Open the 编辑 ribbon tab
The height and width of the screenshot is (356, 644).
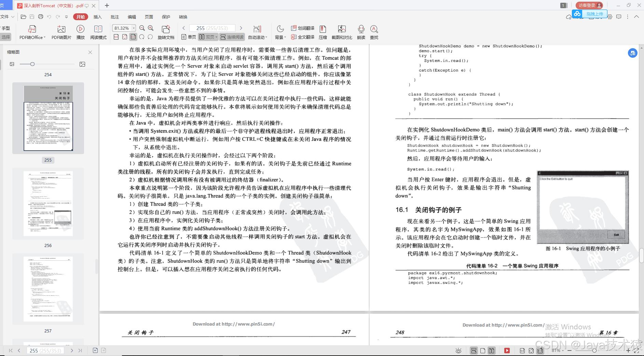tap(132, 17)
